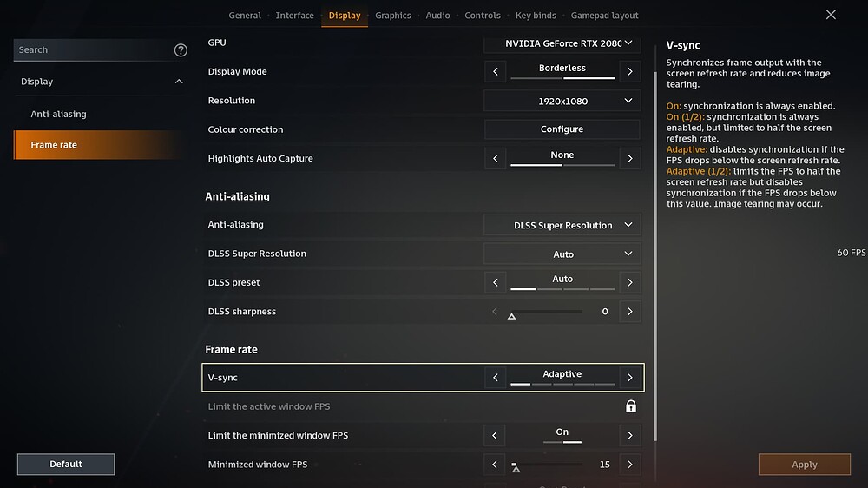Switch to the Graphics tab
The height and width of the screenshot is (488, 868).
click(x=393, y=16)
